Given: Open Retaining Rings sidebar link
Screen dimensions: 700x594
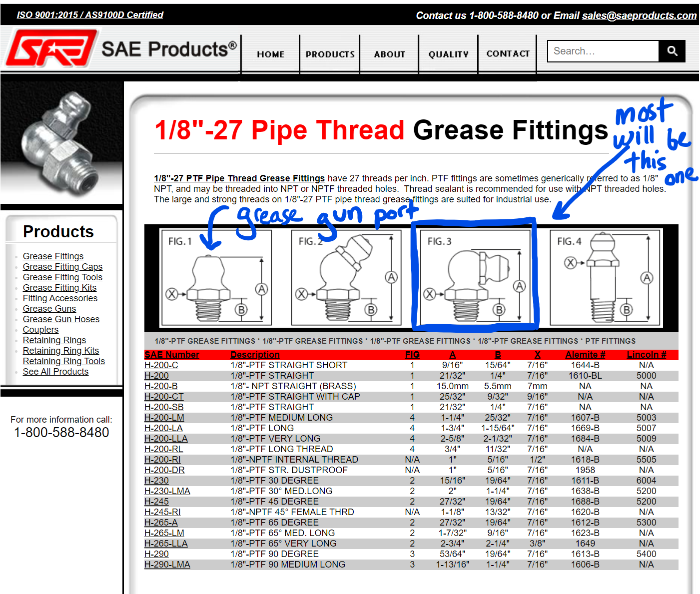Looking at the screenshot, I should pos(54,340).
